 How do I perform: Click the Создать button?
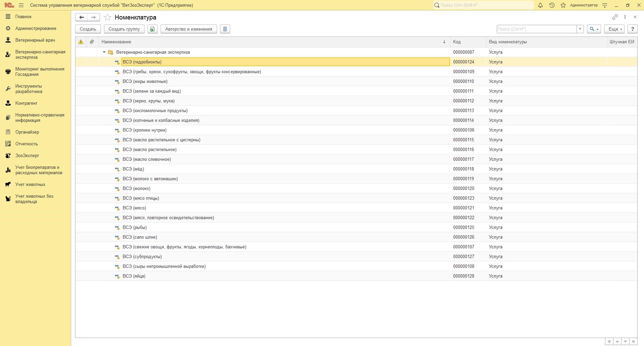(x=88, y=29)
